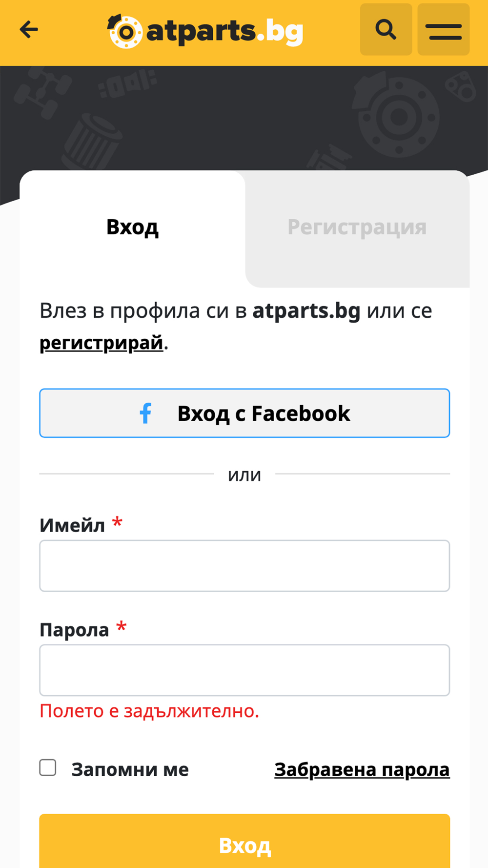Click the brake disc illustration in the dark banner
Image resolution: width=488 pixels, height=868 pixels.
coord(396,116)
